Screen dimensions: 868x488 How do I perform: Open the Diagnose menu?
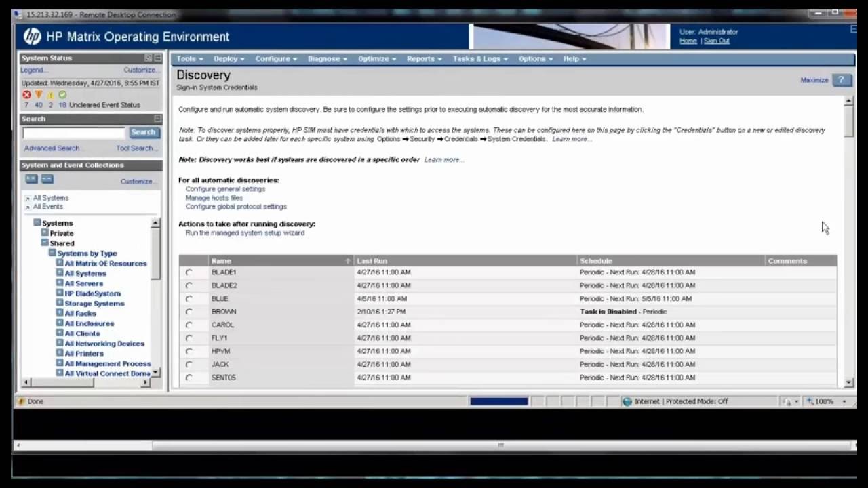tap(328, 59)
